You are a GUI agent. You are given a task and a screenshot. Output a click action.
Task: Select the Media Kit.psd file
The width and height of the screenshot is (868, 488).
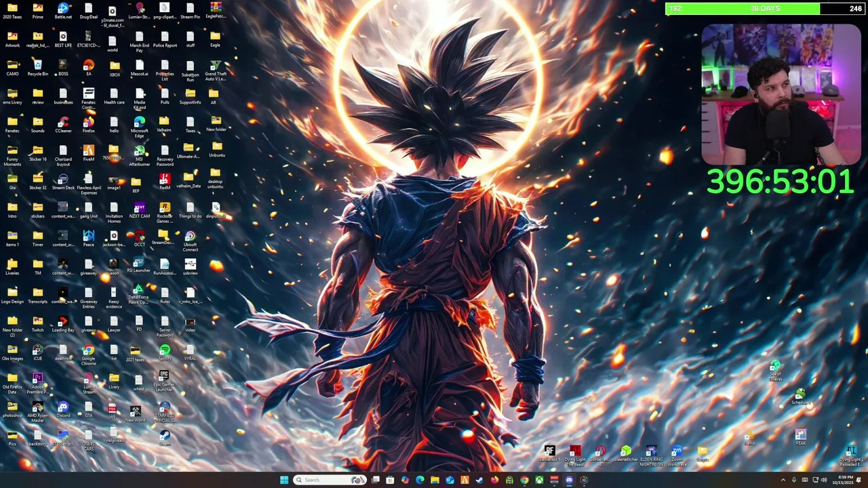click(x=140, y=98)
